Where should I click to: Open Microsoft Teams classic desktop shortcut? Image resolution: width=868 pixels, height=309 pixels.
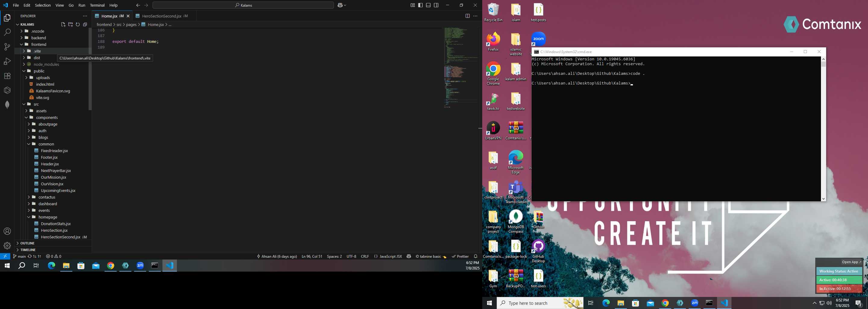pos(516,192)
